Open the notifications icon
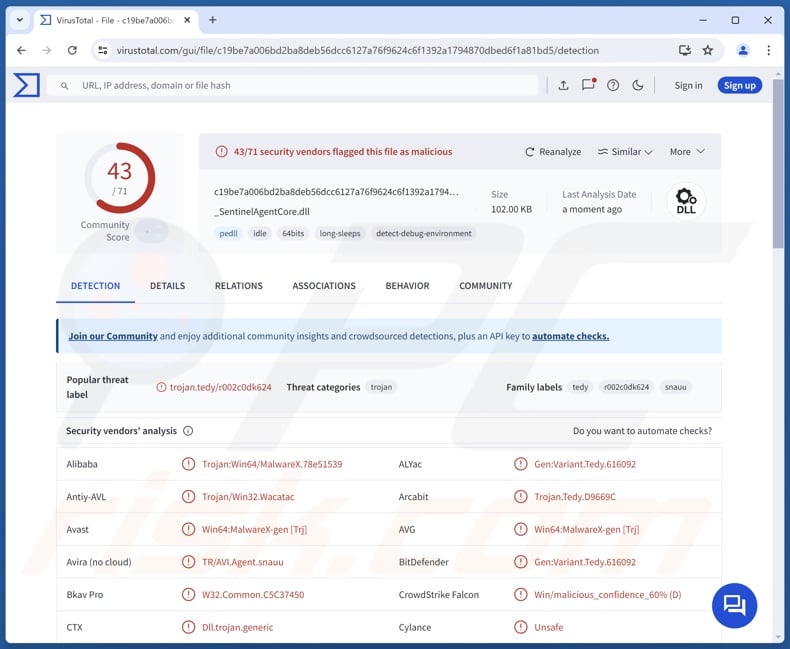This screenshot has width=790, height=649. click(x=588, y=85)
